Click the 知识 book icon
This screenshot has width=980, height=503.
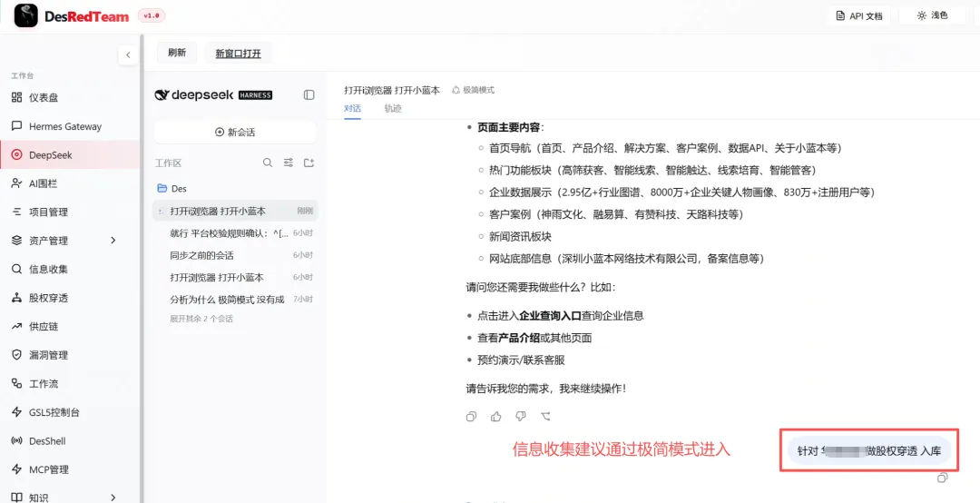17,498
